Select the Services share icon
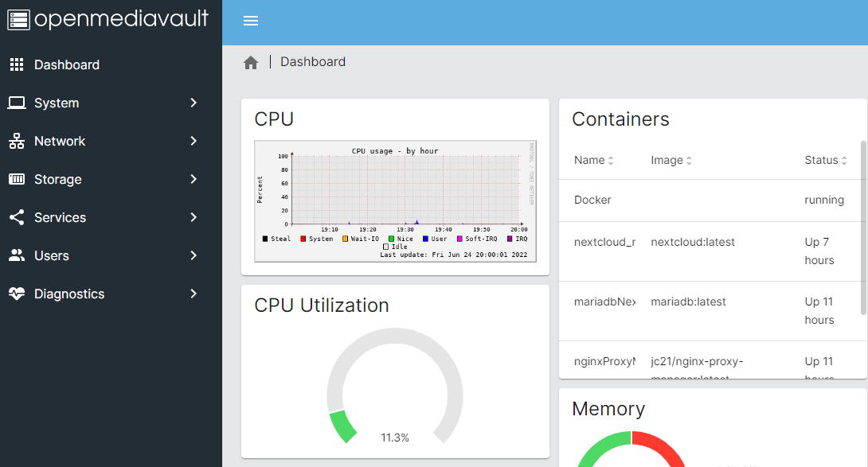This screenshot has height=467, width=868. tap(17, 217)
